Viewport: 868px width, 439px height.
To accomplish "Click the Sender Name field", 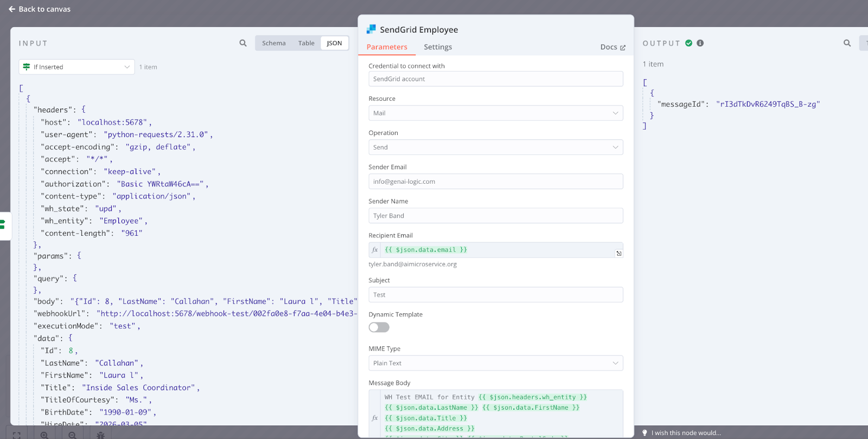I will point(495,215).
